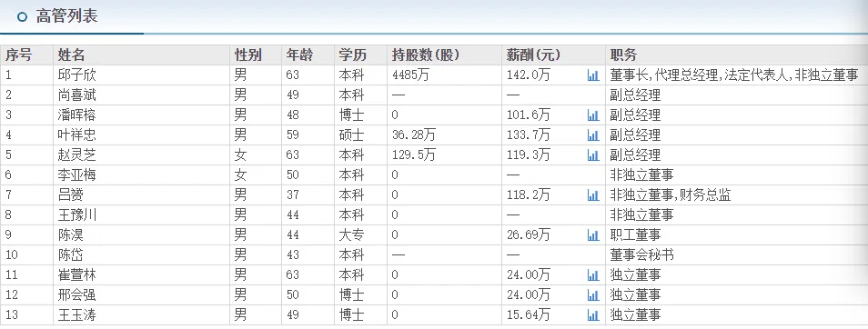Click the position 非独立董事,财务总监
Screen dimensions: 868x329
point(671,195)
